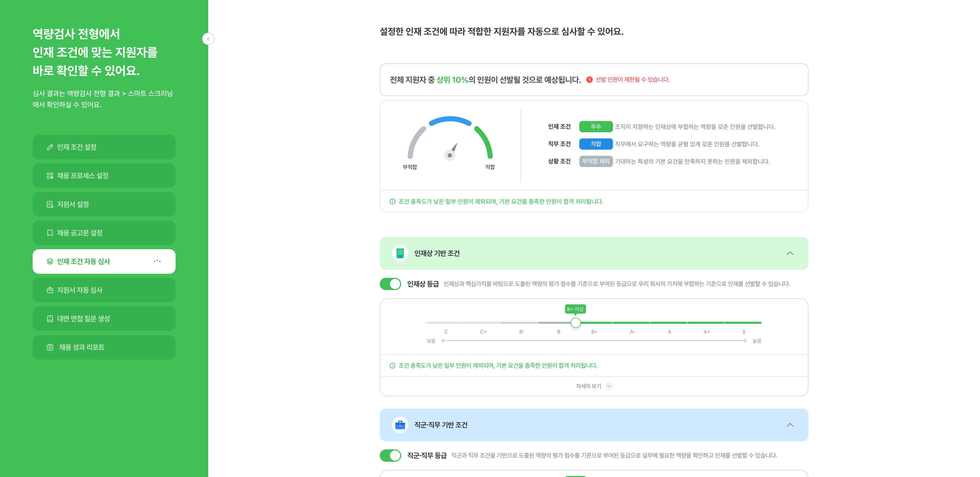Go to 대면 면접 질문 생성
Viewport: 980px width, 477px height.
(x=104, y=319)
